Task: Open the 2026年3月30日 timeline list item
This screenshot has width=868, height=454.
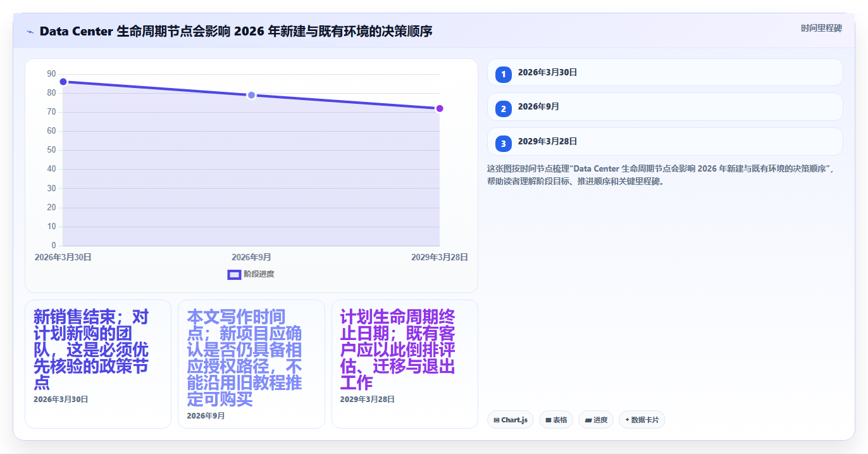Action: 665,72
